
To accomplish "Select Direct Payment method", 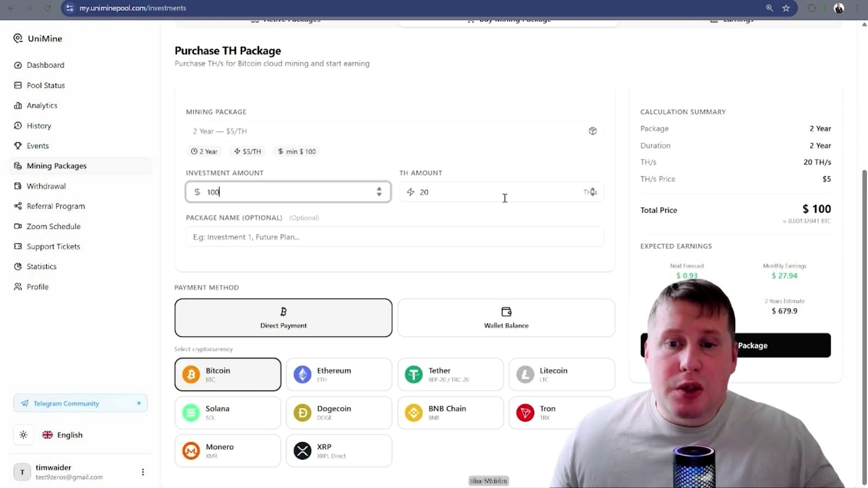I will (x=283, y=318).
